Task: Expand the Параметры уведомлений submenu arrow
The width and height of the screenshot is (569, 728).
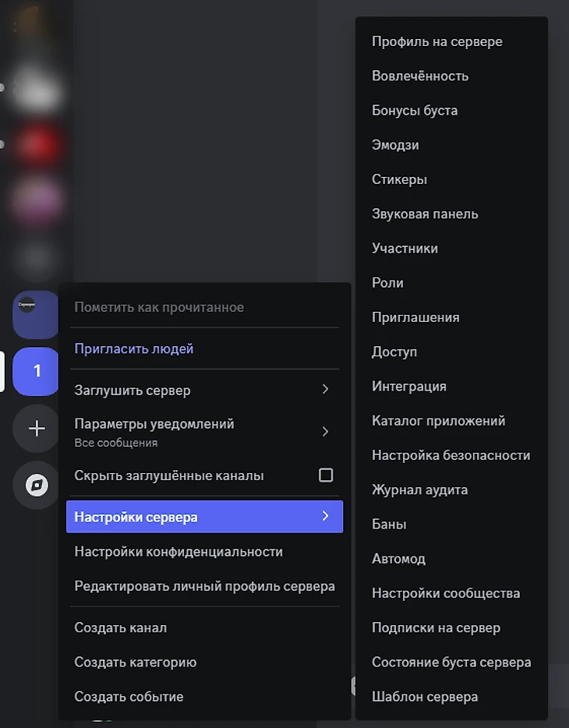Action: tap(325, 432)
